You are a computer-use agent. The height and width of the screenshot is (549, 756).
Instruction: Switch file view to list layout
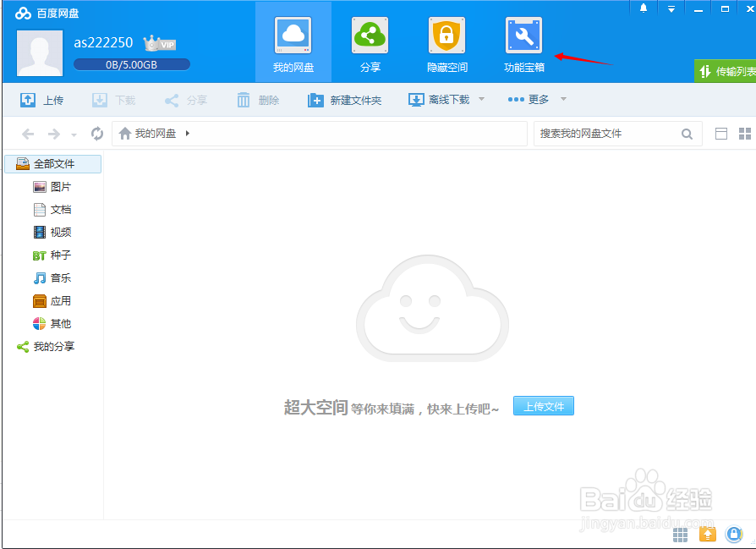[723, 133]
